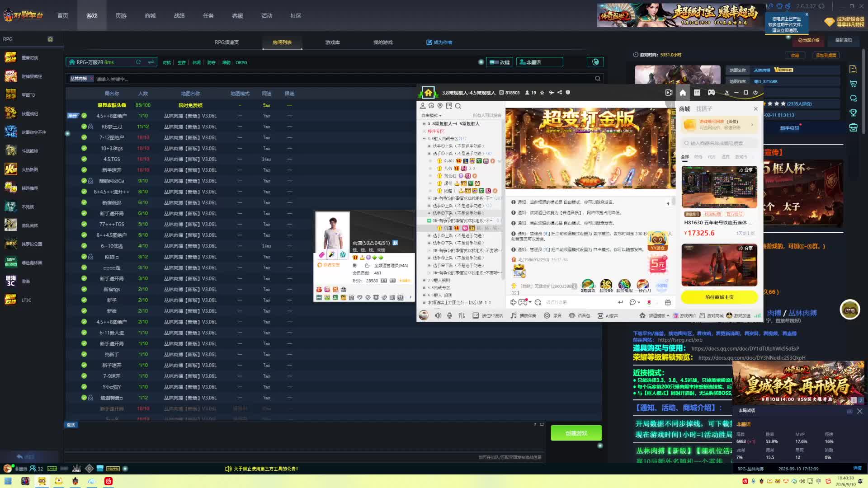Screen dimensions: 868x488
Task: Click the green 创建游戏 button
Action: (576, 433)
